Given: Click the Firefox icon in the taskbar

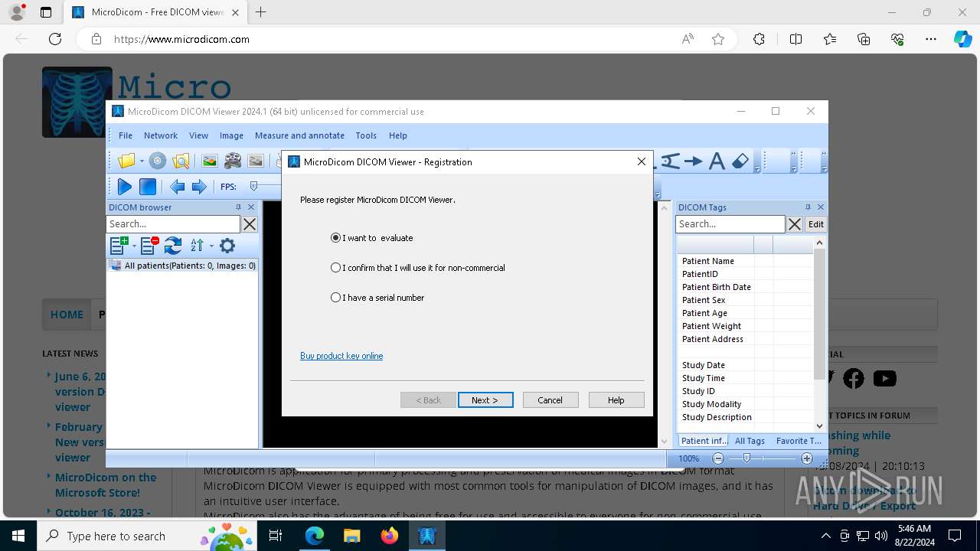Looking at the screenshot, I should click(x=390, y=536).
